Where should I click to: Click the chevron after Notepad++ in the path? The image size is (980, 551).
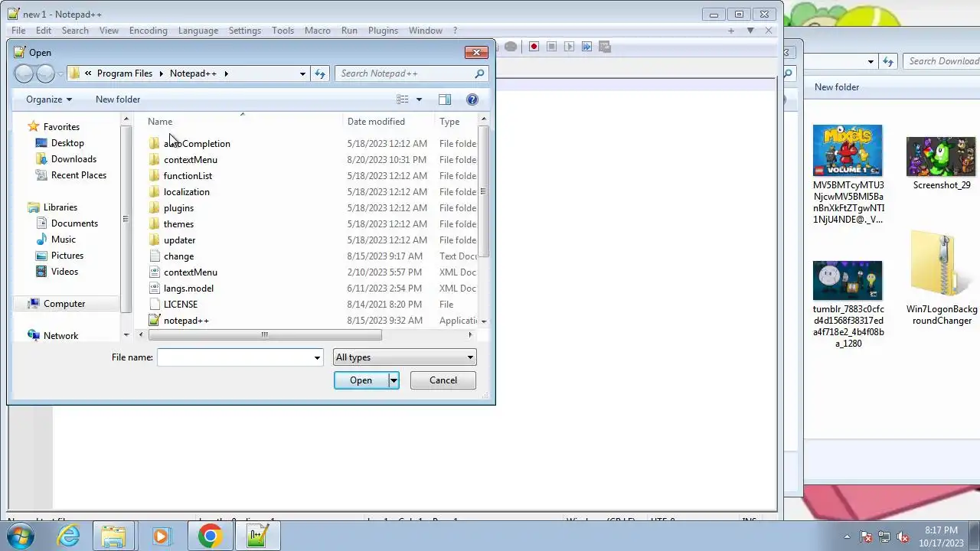pos(226,73)
